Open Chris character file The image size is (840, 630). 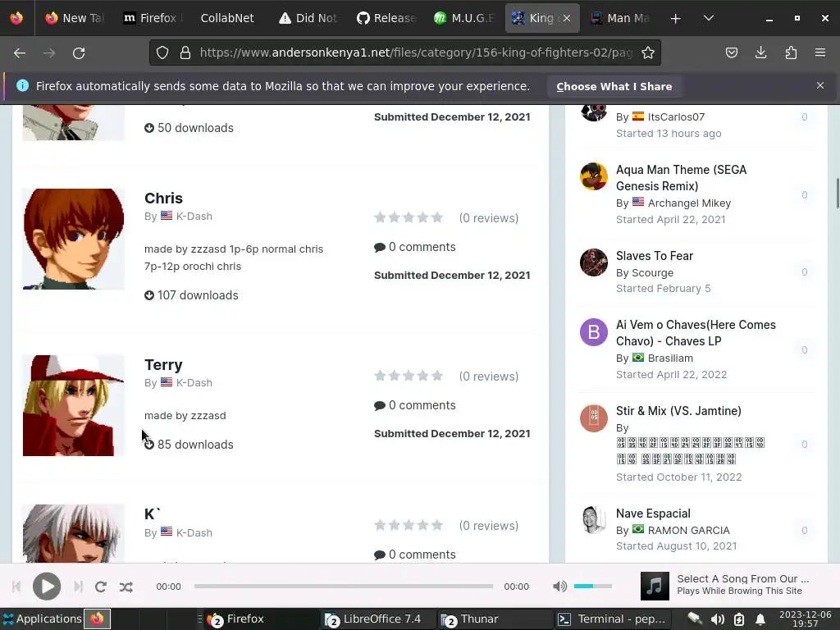tap(163, 199)
